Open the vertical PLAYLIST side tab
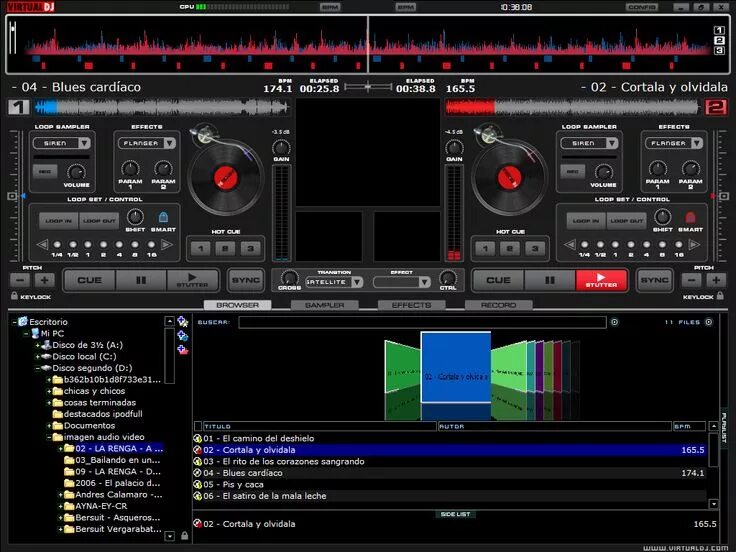736x552 pixels. tap(724, 427)
